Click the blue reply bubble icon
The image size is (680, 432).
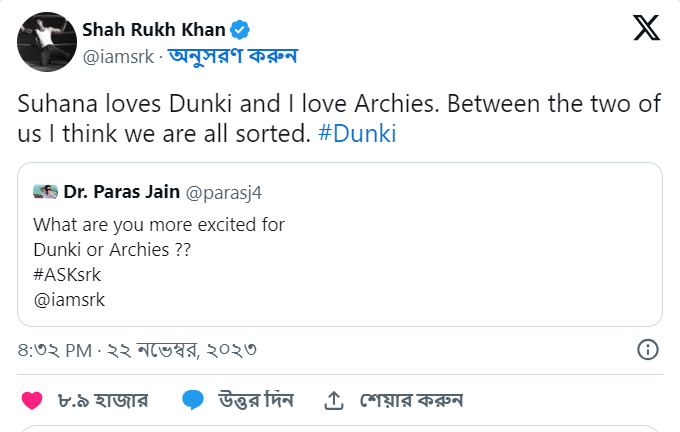[193, 400]
